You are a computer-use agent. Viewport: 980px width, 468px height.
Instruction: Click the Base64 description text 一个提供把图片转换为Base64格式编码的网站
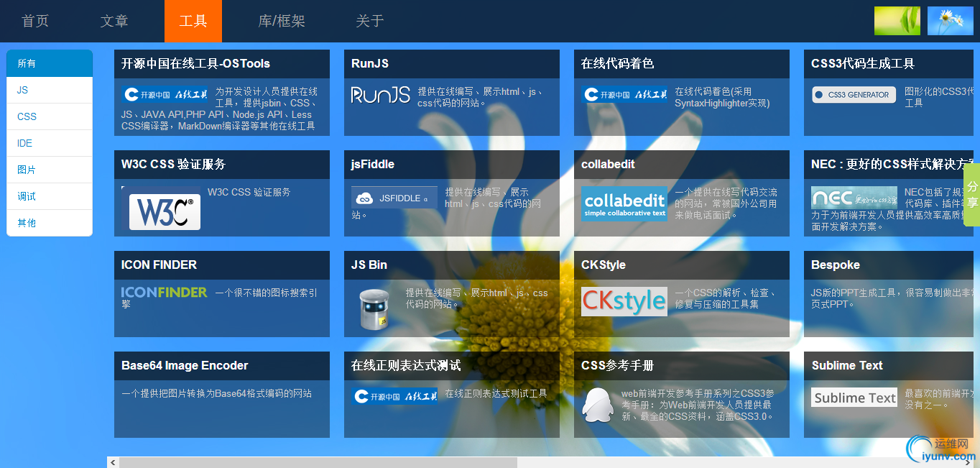217,393
